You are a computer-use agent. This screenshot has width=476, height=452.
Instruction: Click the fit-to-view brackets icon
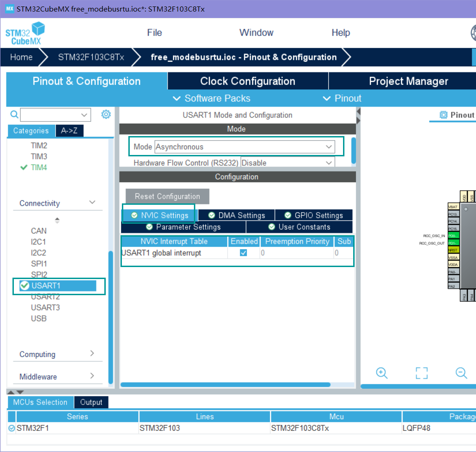pos(422,373)
